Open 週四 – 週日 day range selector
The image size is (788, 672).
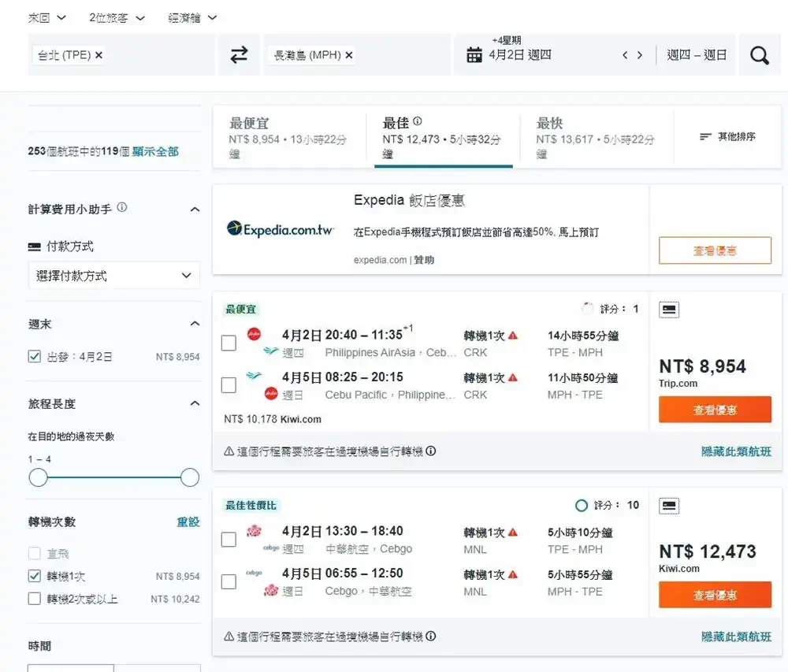click(697, 54)
